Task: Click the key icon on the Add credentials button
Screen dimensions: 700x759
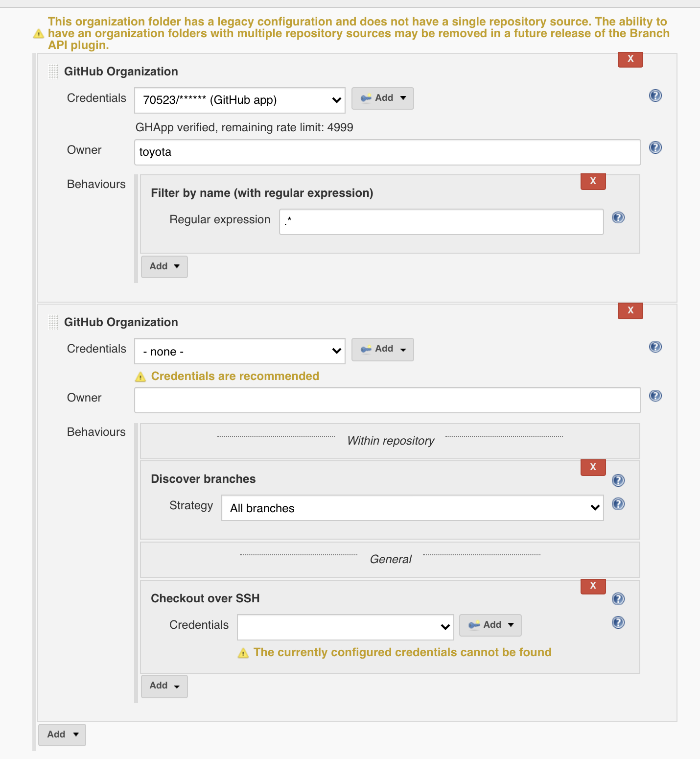Action: pyautogui.click(x=365, y=98)
